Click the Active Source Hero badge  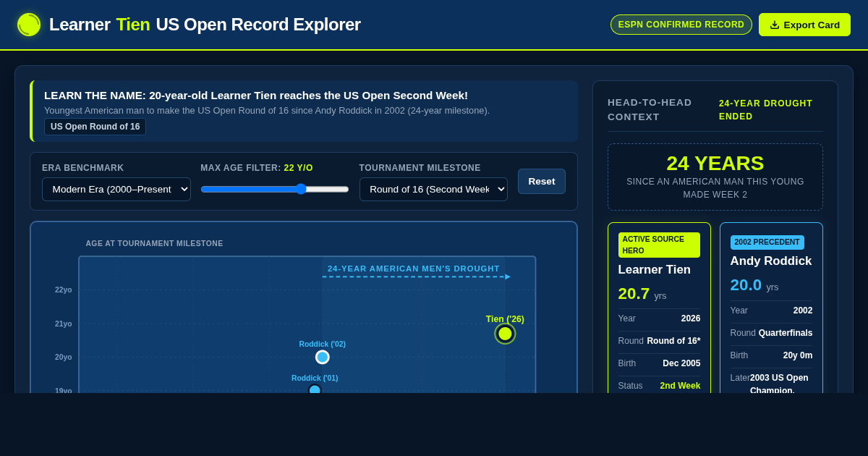click(659, 245)
